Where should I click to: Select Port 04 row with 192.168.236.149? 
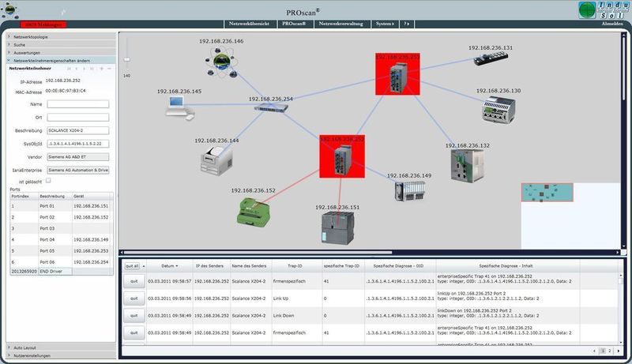click(62, 239)
